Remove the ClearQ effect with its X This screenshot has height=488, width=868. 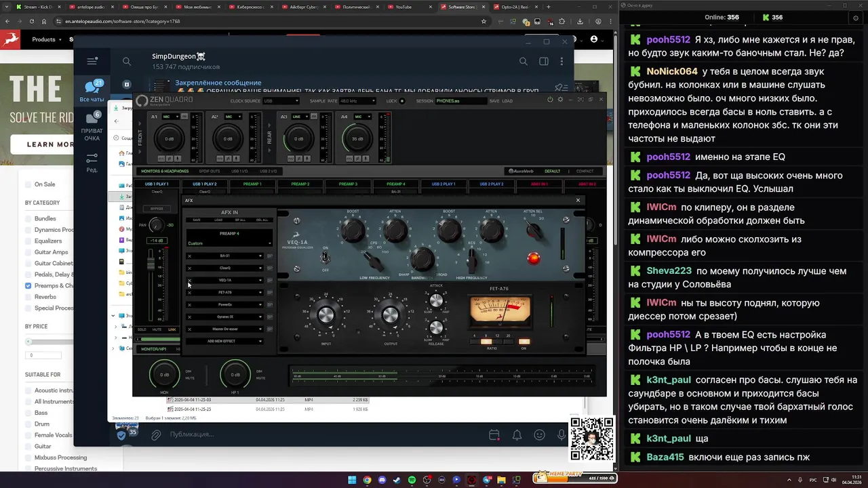pos(189,268)
